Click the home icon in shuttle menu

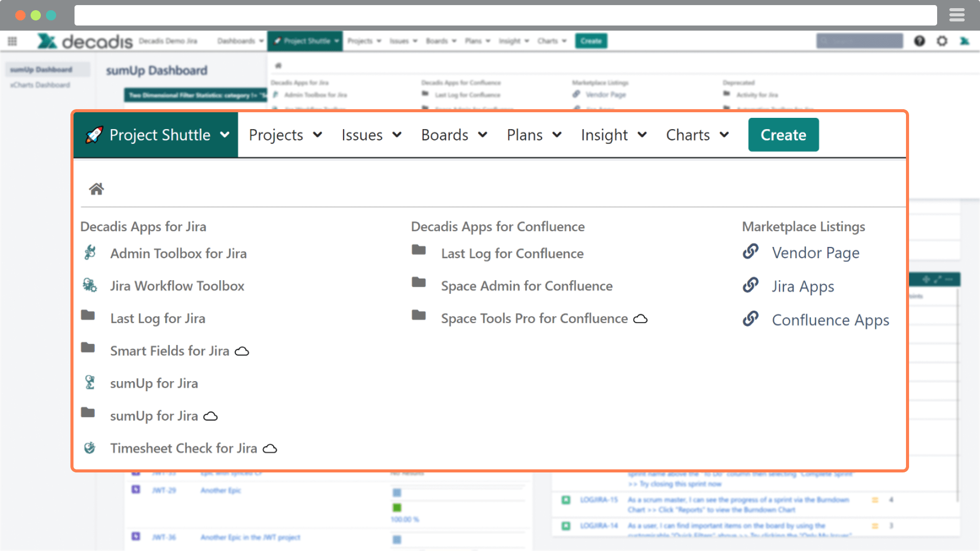point(96,189)
